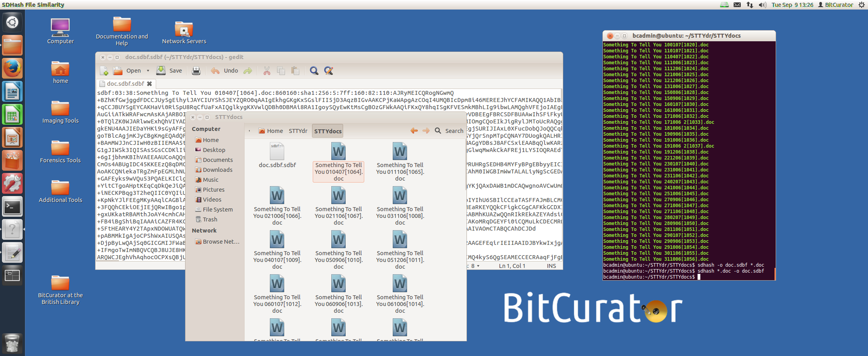Image resolution: width=868 pixels, height=356 pixels.
Task: Open LibreOffice Calc from the dock
Action: tap(12, 114)
